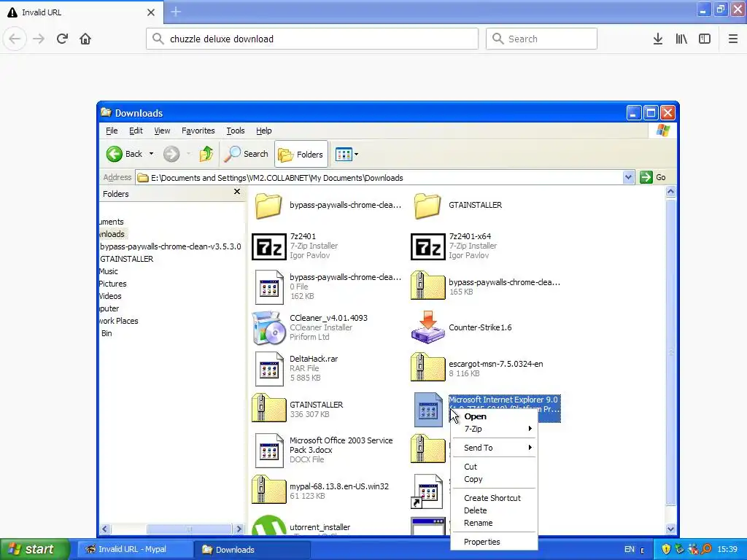This screenshot has width=747, height=560.
Task: Click the Downloads taskbar button
Action: click(252, 550)
